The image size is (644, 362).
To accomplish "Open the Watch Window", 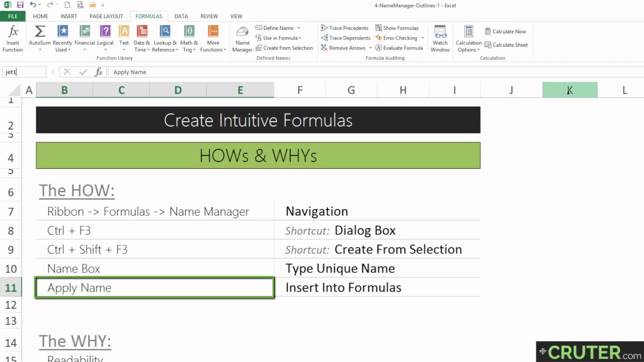I will click(440, 39).
